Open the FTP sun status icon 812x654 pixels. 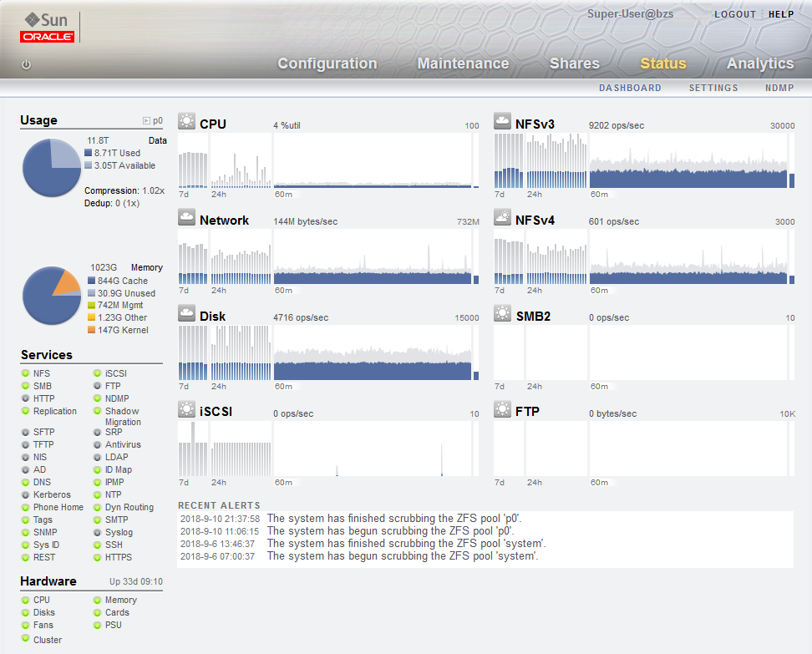[502, 409]
